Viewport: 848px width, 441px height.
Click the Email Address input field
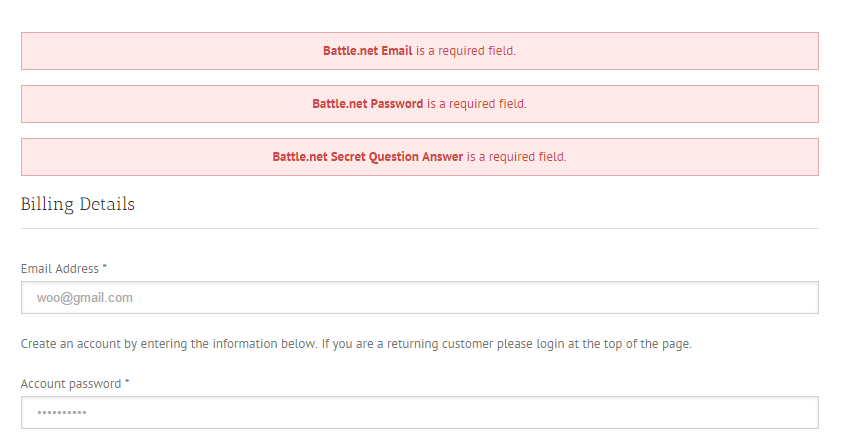coord(420,297)
